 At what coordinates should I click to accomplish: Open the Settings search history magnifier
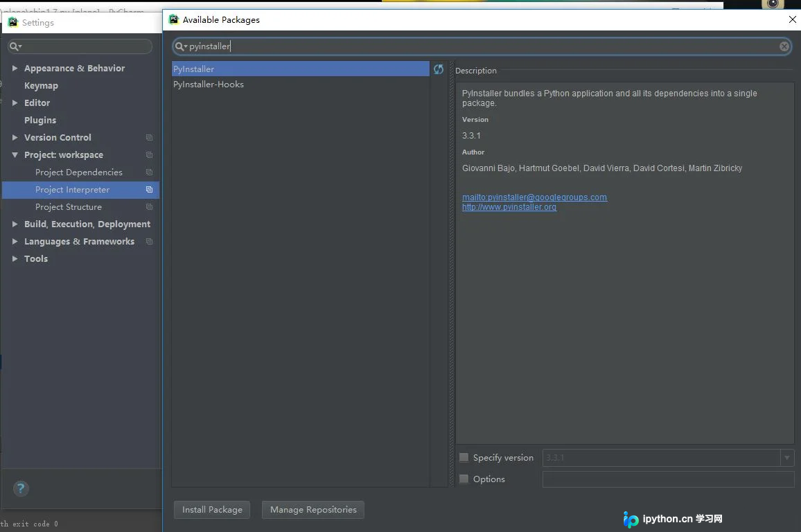(15, 46)
